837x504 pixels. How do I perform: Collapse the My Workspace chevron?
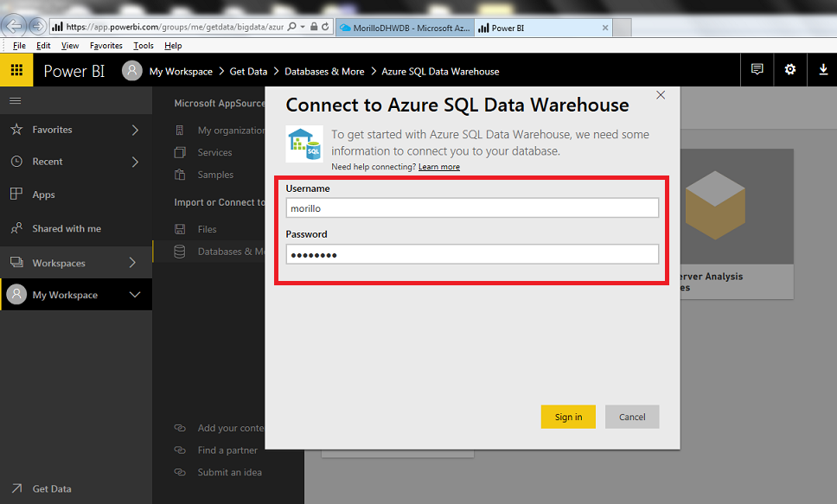tap(135, 295)
